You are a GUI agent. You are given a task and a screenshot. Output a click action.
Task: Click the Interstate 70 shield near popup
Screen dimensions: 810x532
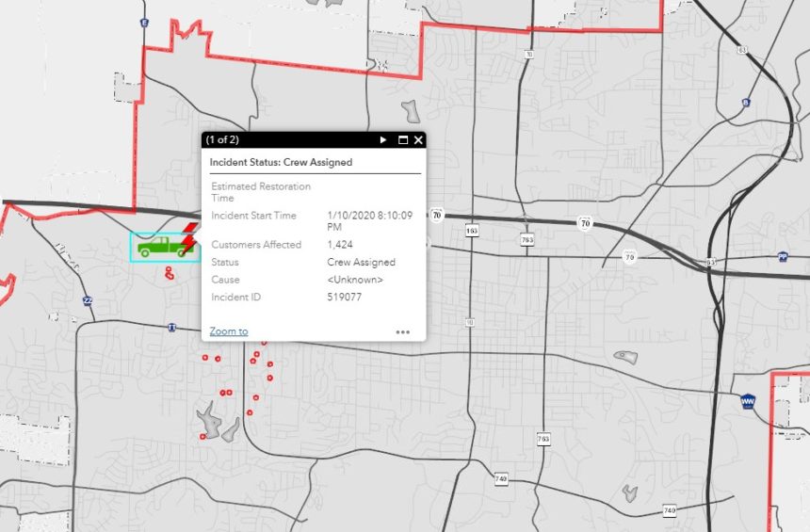coord(437,213)
